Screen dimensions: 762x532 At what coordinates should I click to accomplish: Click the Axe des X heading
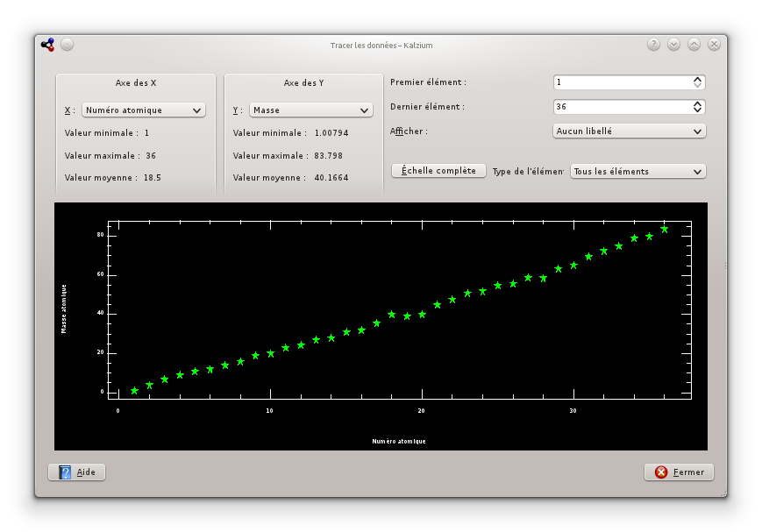(136, 83)
